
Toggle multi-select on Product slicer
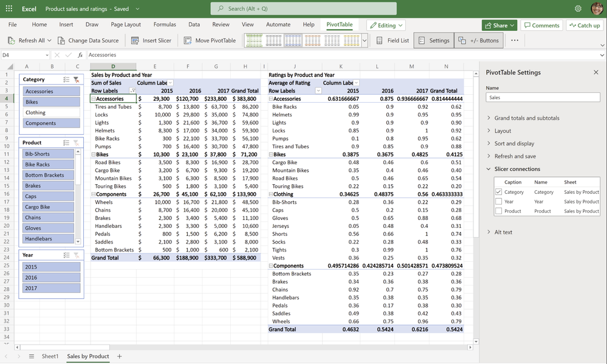point(66,143)
